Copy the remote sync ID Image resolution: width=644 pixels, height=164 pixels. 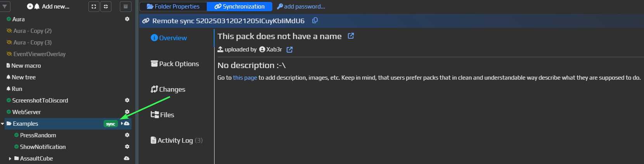click(315, 20)
